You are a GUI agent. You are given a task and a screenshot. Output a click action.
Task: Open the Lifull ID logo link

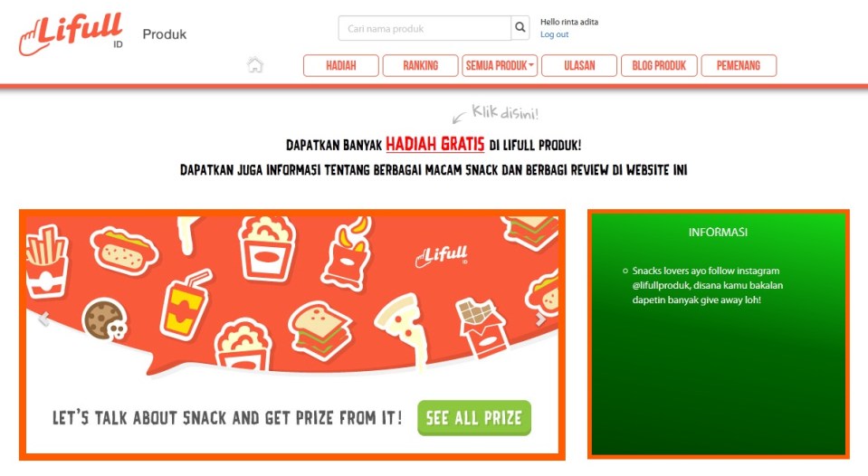coord(71,33)
